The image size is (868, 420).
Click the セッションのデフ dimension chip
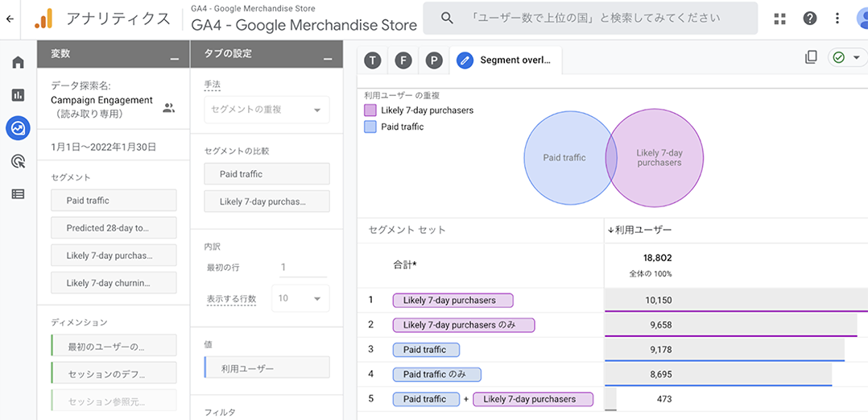(114, 372)
